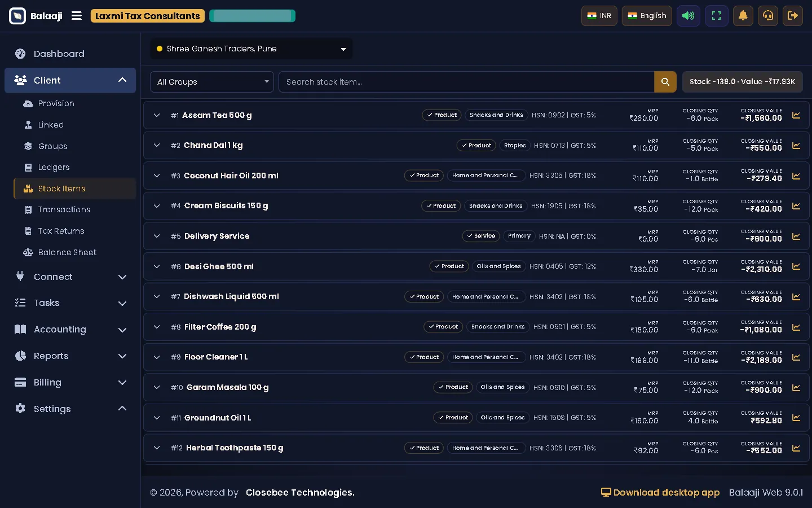Image resolution: width=812 pixels, height=508 pixels.
Task: Open Provision under Client
Action: [x=74, y=104]
